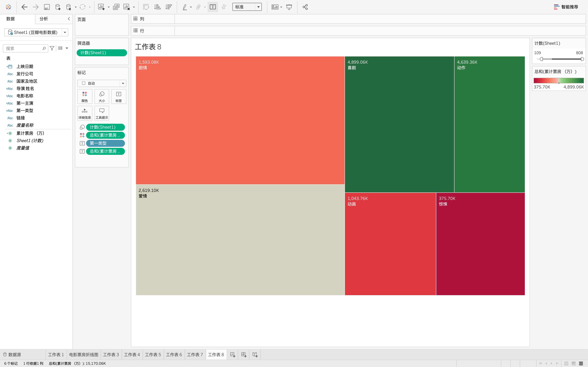Open the Color marks card
Screen dimensions: 588x367
pos(85,96)
